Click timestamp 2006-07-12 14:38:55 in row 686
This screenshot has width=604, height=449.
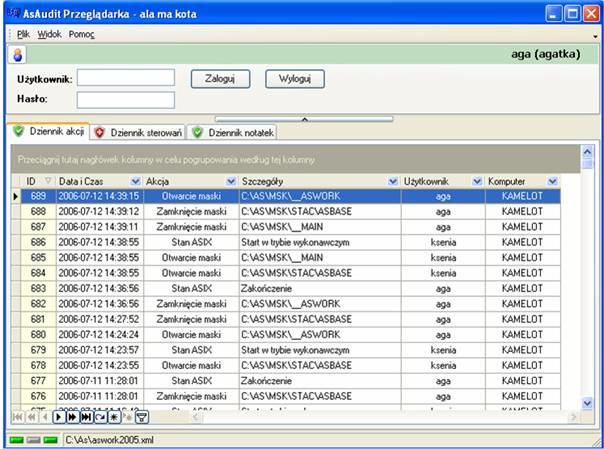(99, 242)
